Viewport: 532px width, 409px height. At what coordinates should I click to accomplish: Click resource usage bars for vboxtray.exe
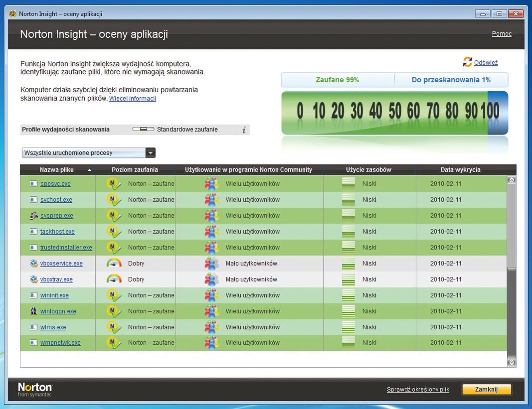349,279
